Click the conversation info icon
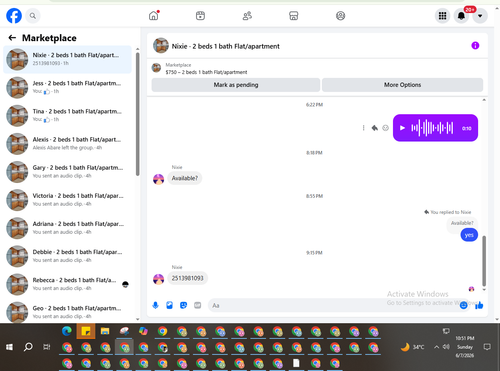Screen dimensions: 500x371 click(x=475, y=46)
